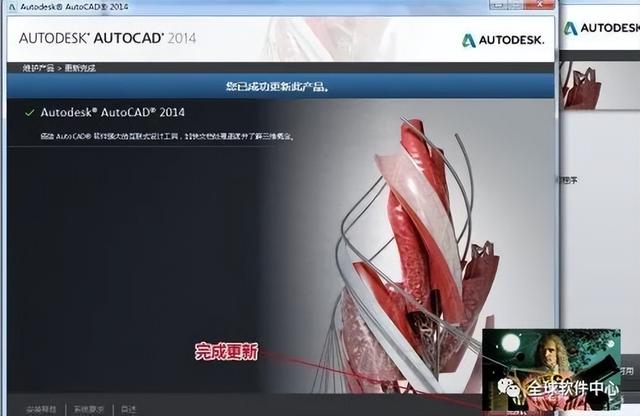Select the 更新完成 breadcrumb item

[x=80, y=68]
